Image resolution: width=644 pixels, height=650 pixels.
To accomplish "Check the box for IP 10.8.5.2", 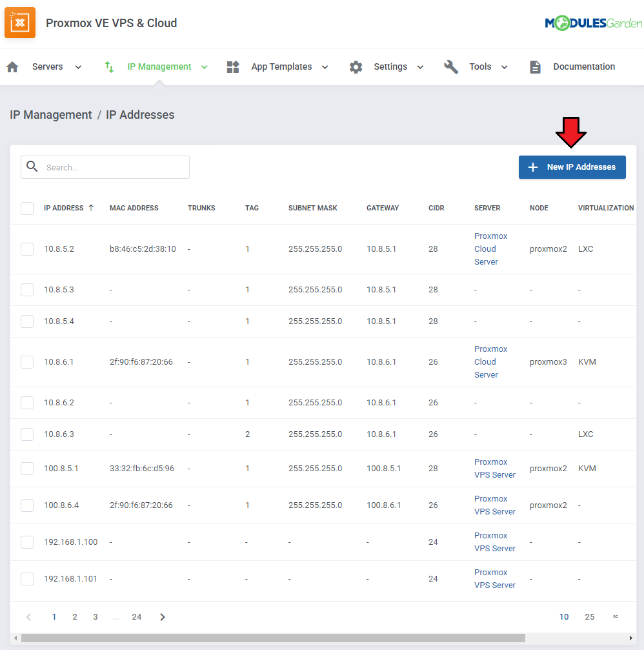I will pos(27,249).
